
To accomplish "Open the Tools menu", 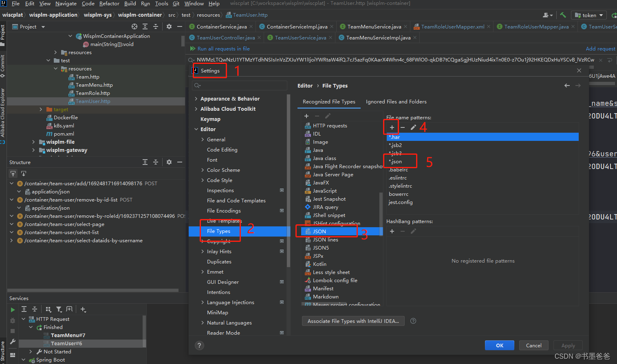I will coord(161,3).
